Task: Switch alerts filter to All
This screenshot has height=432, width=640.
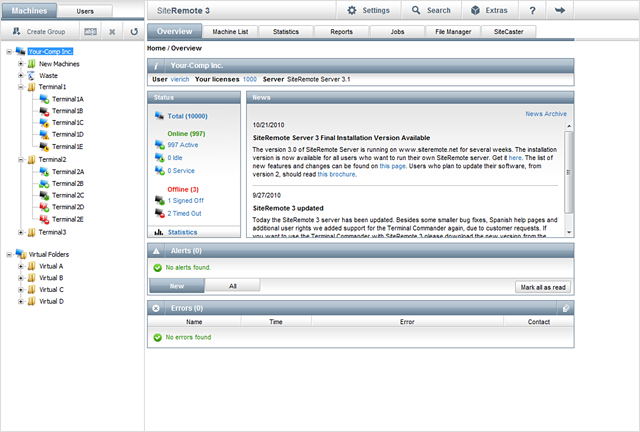Action: tap(232, 286)
